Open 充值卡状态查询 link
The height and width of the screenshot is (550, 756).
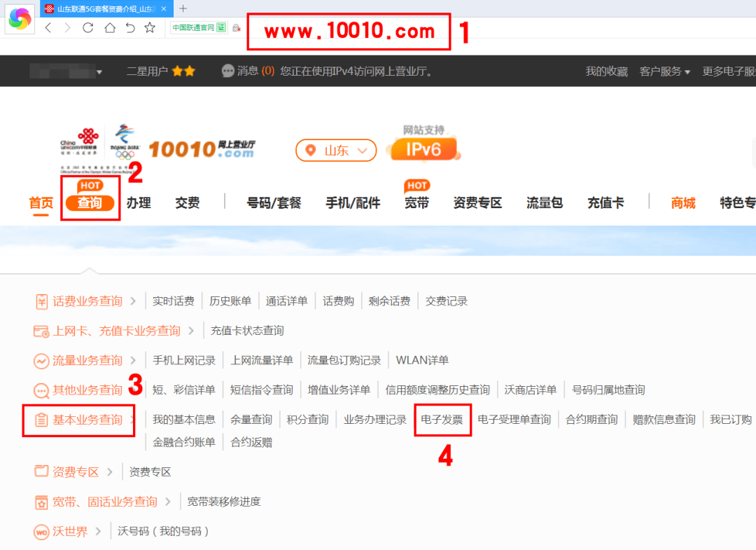tap(247, 331)
